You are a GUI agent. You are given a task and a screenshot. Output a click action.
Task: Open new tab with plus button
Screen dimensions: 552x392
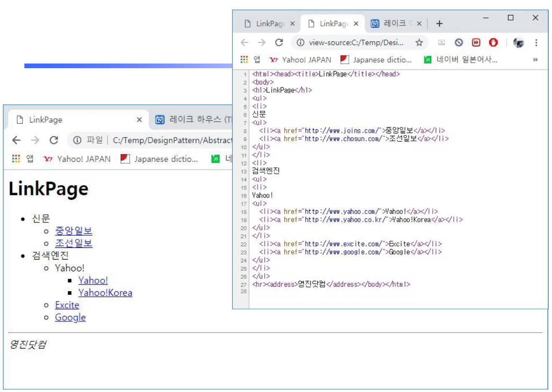439,24
